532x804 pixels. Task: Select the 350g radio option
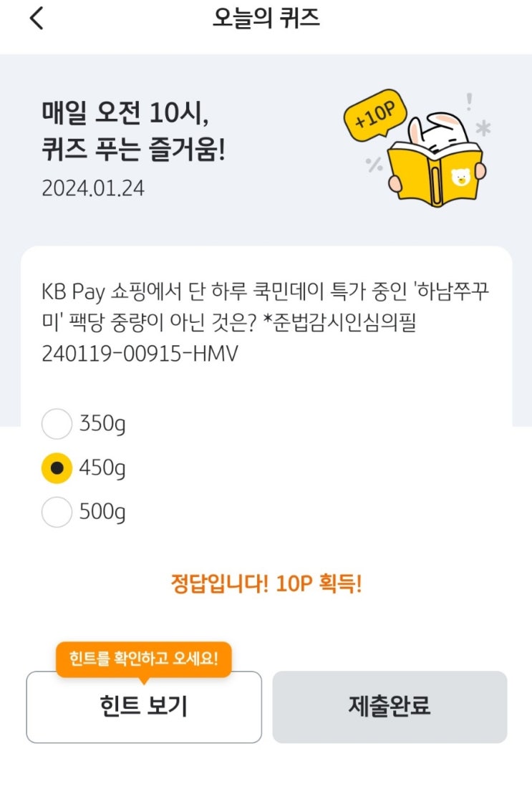pyautogui.click(x=57, y=424)
